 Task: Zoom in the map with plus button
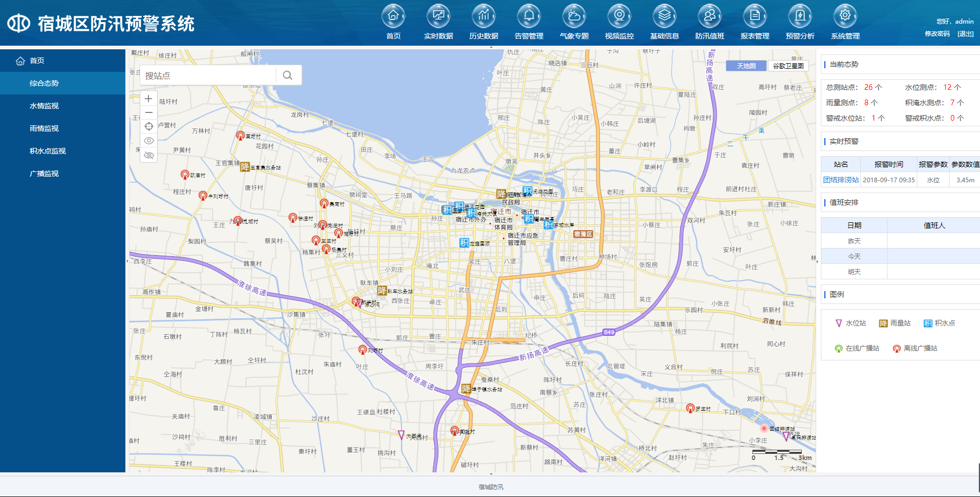[x=148, y=99]
